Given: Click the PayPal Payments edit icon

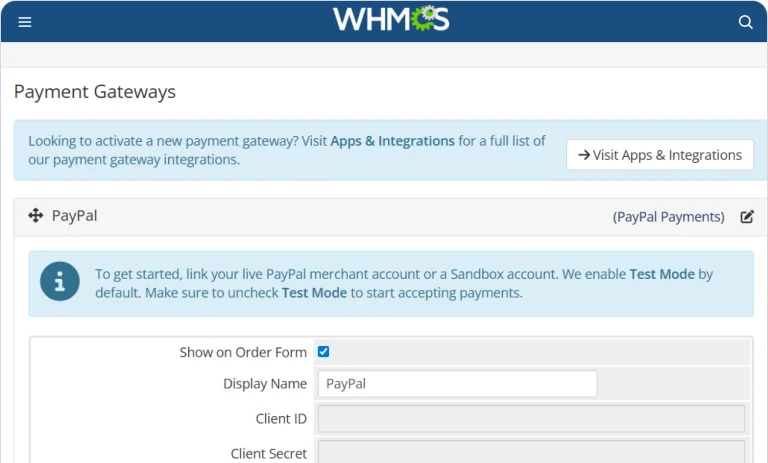Looking at the screenshot, I should point(746,217).
